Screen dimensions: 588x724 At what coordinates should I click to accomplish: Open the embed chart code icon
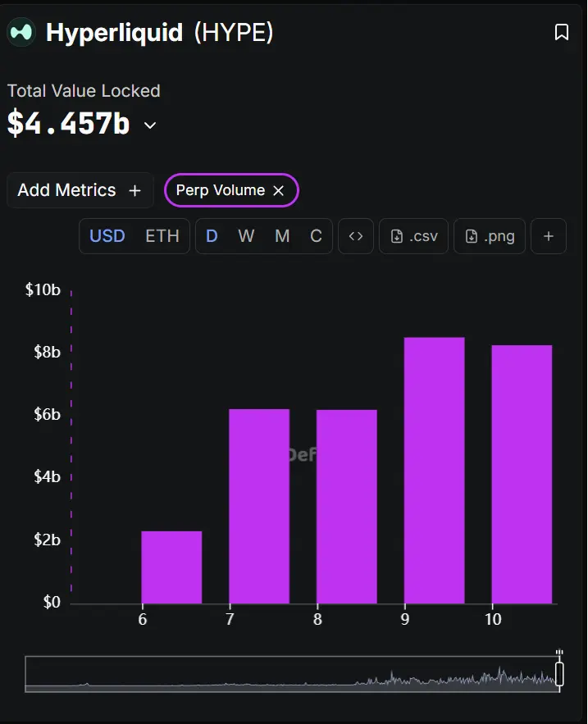356,236
